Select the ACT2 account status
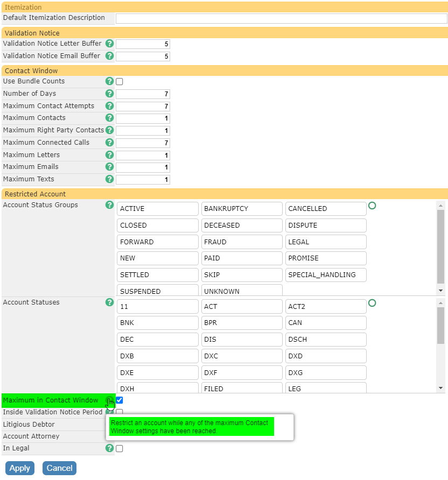The height and width of the screenshot is (480, 448). pos(326,306)
